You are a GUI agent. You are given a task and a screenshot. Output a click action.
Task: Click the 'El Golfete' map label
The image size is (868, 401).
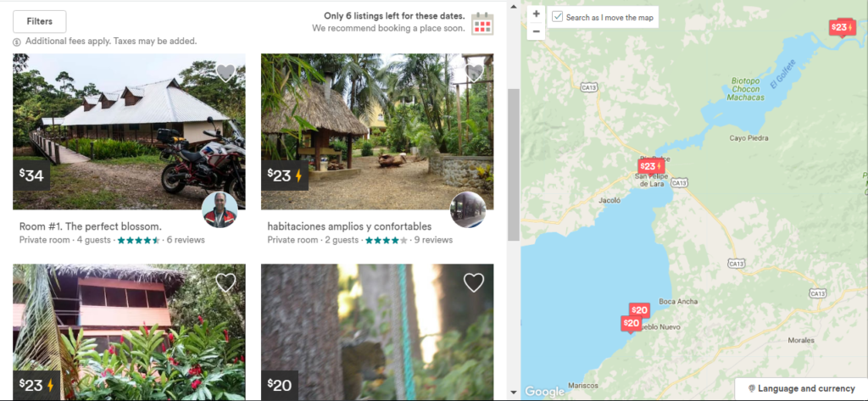click(782, 75)
